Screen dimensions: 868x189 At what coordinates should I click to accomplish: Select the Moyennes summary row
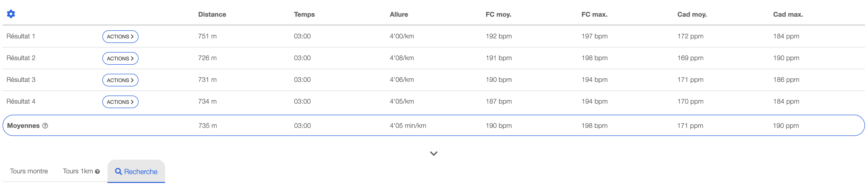click(x=434, y=125)
